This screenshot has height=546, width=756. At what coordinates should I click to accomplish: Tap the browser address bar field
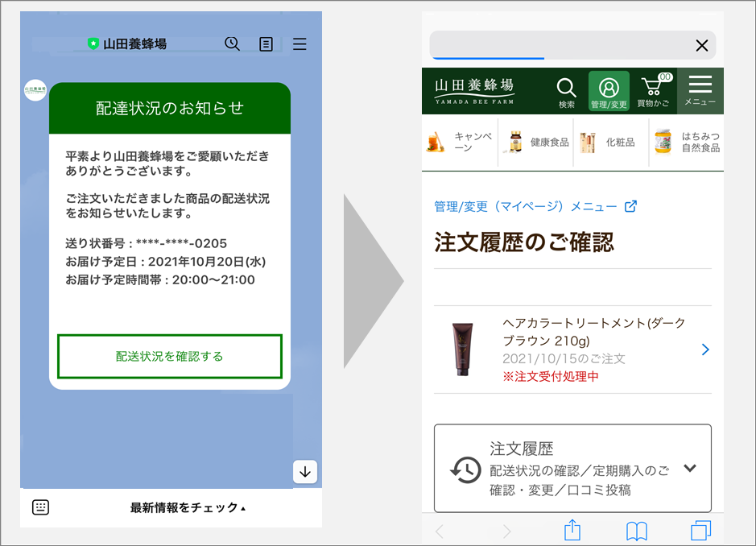[x=572, y=45]
